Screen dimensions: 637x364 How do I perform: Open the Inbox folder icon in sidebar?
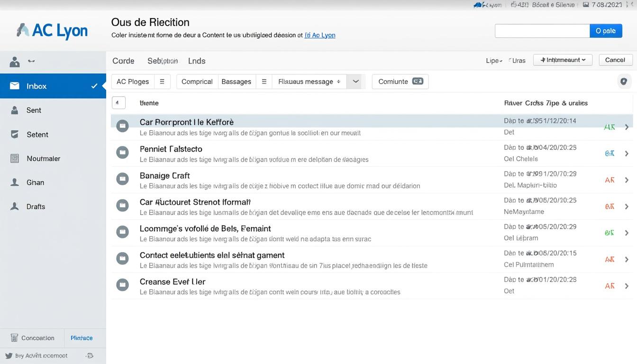[x=14, y=86]
